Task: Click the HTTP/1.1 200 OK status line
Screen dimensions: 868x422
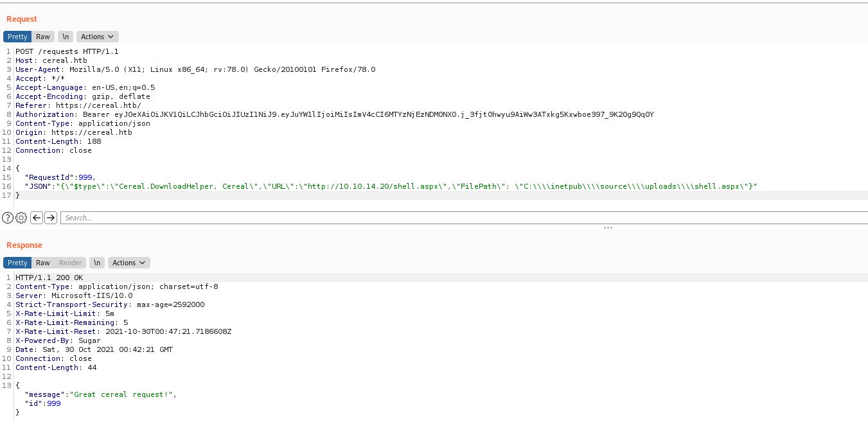Action: tap(49, 277)
